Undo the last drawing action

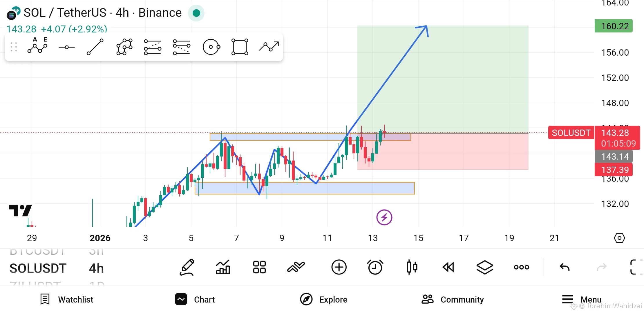click(x=565, y=267)
